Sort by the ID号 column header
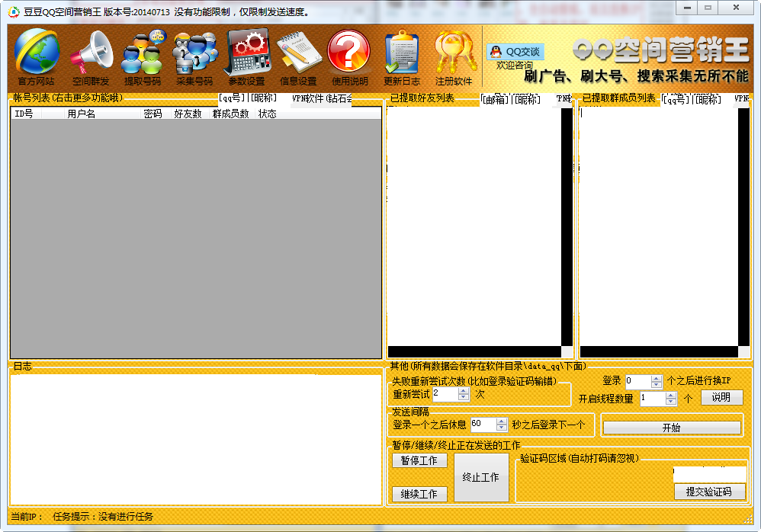The width and height of the screenshot is (761, 532). [x=26, y=114]
